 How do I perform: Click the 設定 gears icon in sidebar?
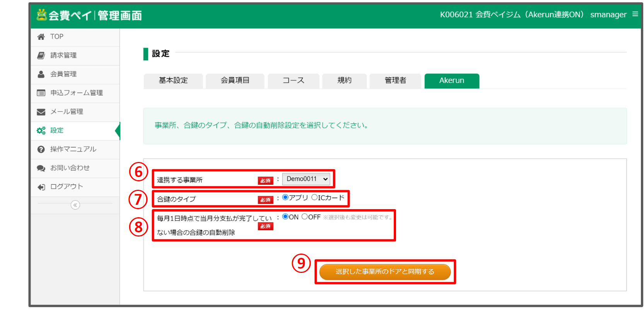tap(41, 131)
